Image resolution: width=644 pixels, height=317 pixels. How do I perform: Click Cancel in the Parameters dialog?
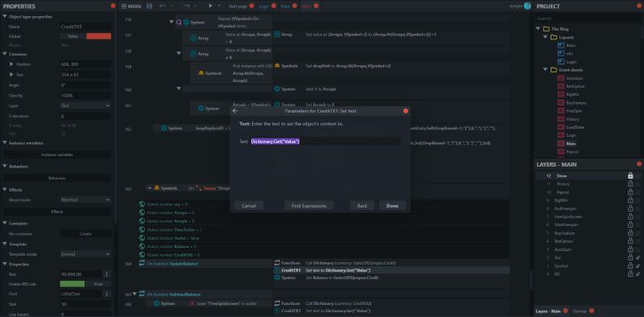click(249, 206)
